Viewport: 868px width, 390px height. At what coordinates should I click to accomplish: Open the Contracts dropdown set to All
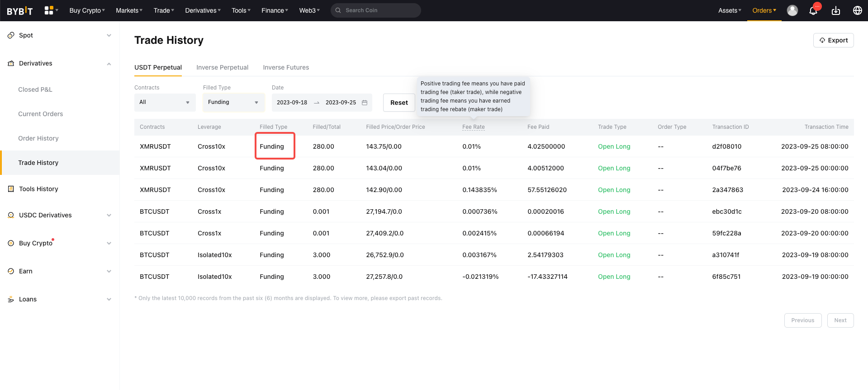click(x=165, y=103)
